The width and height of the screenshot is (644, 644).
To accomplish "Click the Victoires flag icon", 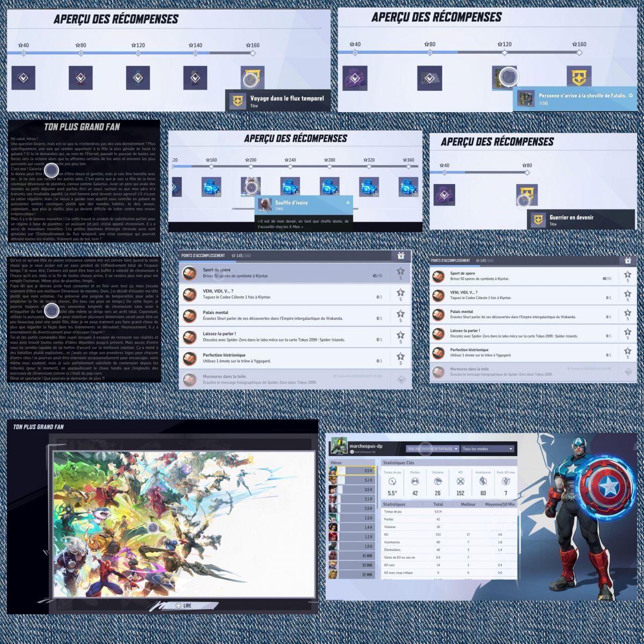I will tap(438, 481).
